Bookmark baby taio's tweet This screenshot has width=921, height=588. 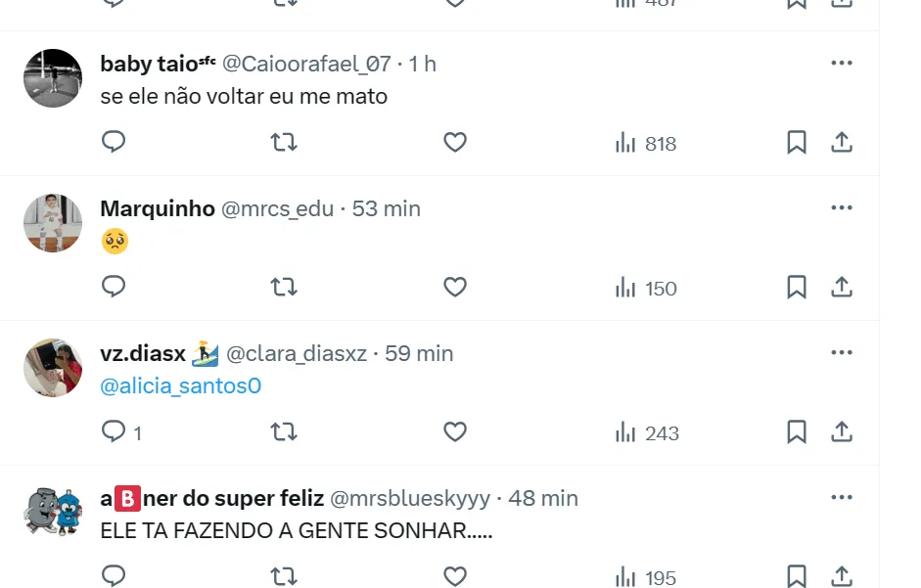(797, 143)
